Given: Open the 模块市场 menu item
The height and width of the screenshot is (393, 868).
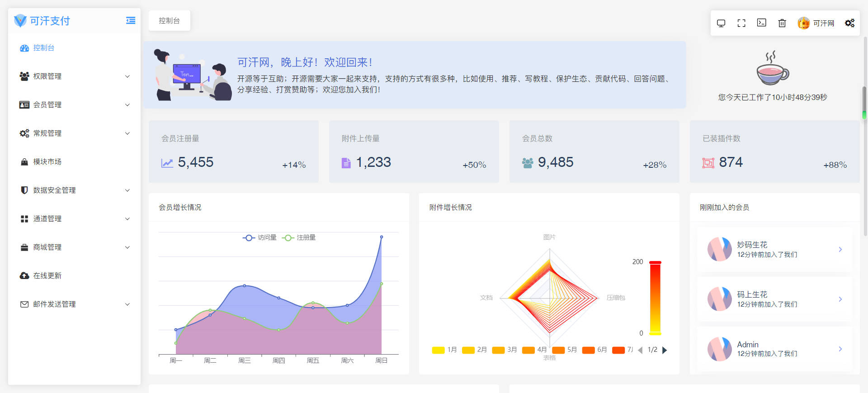Looking at the screenshot, I should 74,162.
